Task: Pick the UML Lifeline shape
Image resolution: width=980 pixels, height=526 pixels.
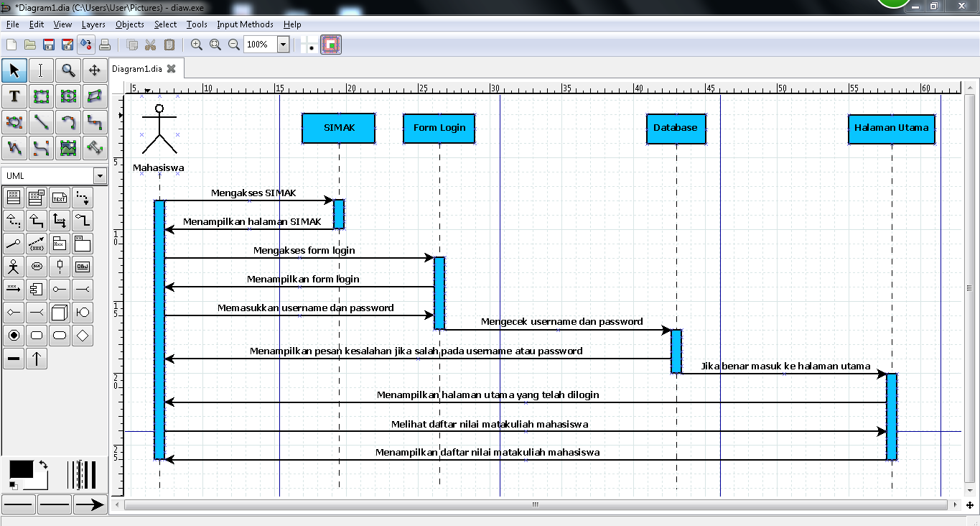Action: 59,266
